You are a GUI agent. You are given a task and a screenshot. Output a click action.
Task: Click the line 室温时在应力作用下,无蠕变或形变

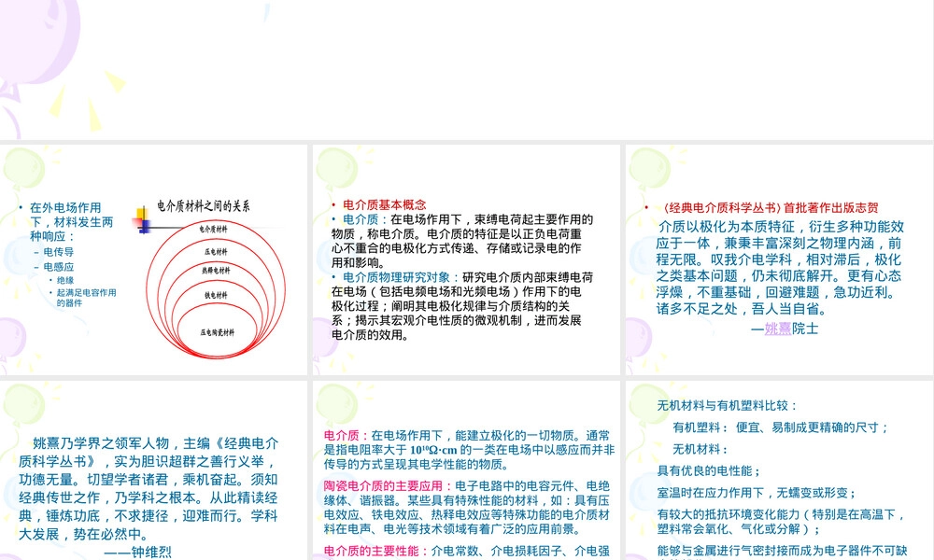757,493
